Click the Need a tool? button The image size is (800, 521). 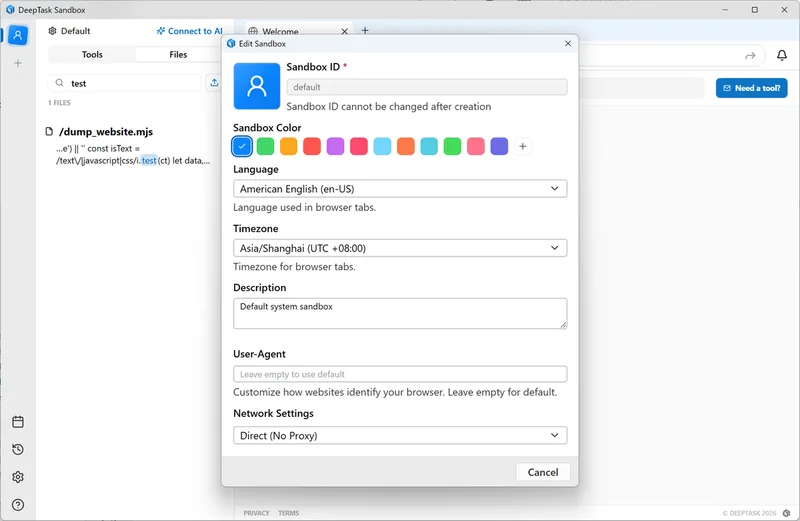pyautogui.click(x=751, y=88)
